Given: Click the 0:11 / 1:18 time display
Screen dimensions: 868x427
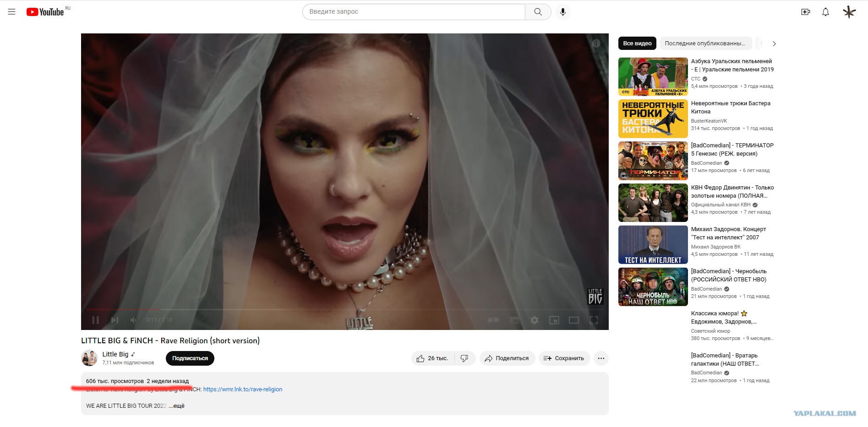Looking at the screenshot, I should tap(159, 320).
